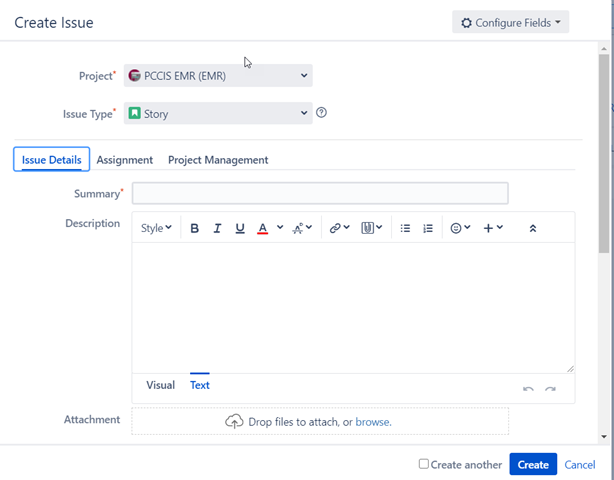Click the scrollbar up arrow
Image resolution: width=614 pixels, height=480 pixels.
604,48
